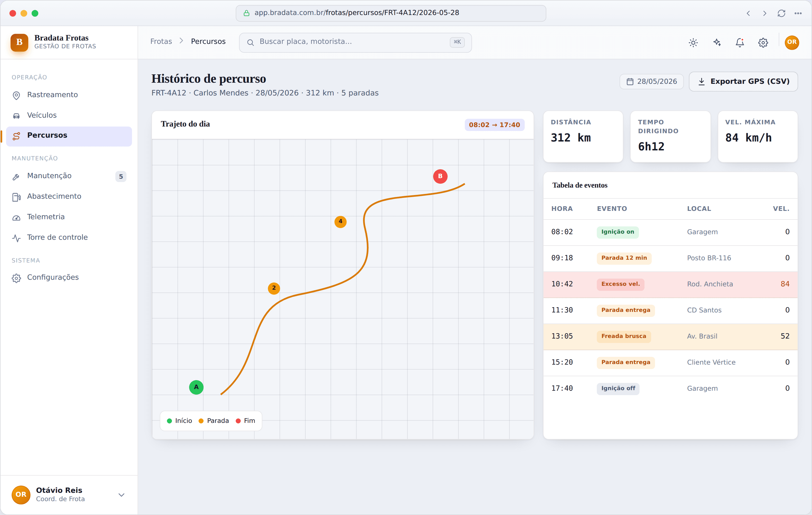Click the green Início legend dot
This screenshot has height=515, width=812.
[169, 421]
